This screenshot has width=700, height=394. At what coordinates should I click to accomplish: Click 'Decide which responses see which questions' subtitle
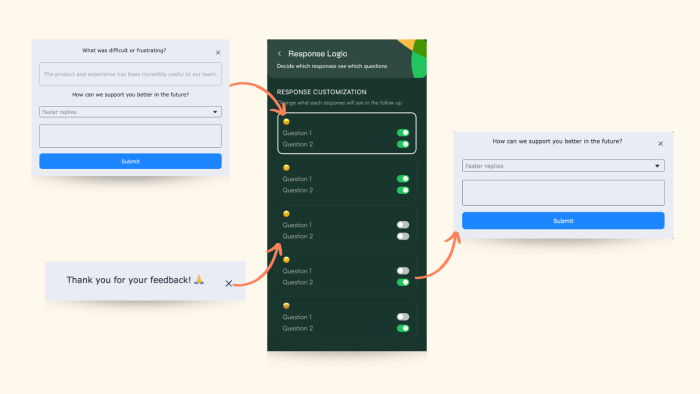coord(332,66)
